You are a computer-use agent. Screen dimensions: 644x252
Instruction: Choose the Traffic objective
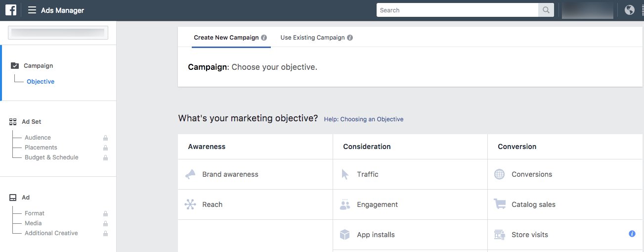[410, 174]
